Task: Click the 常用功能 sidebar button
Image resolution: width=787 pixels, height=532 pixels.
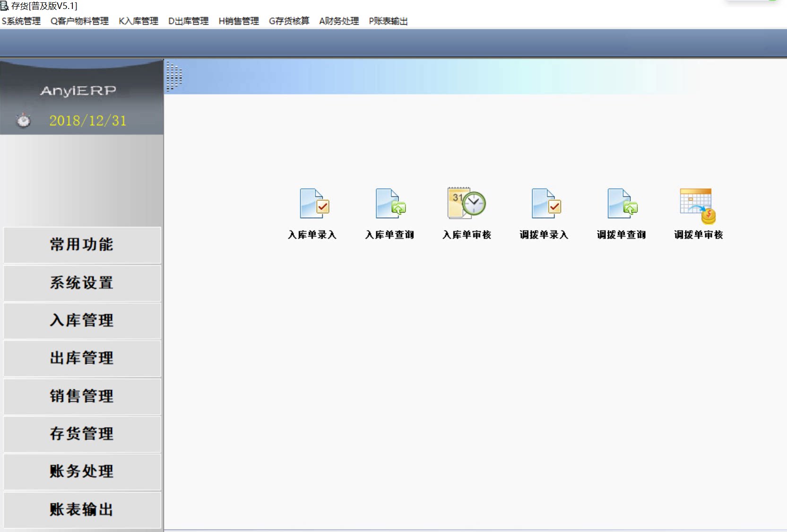Action: pyautogui.click(x=82, y=245)
